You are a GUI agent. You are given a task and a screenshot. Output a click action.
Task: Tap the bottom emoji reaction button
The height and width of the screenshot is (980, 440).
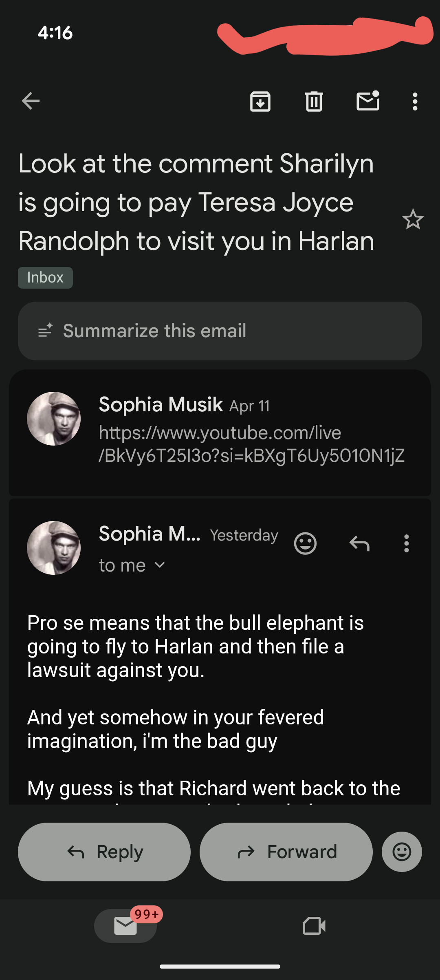click(x=402, y=852)
